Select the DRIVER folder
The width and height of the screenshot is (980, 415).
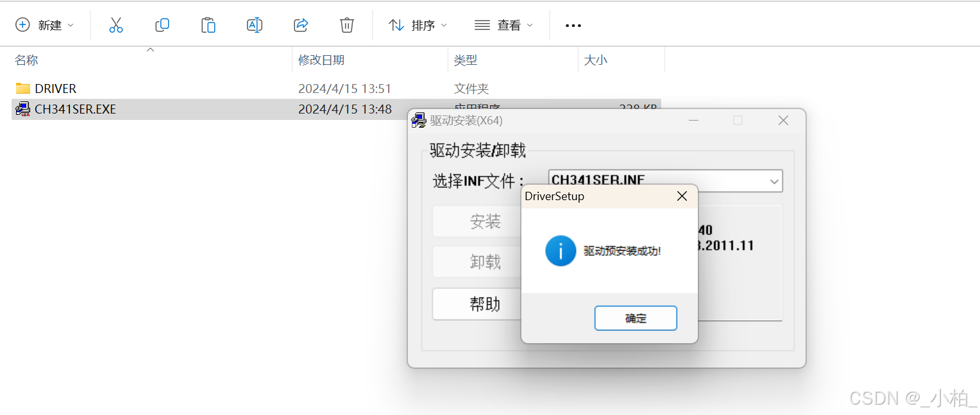pyautogui.click(x=46, y=89)
